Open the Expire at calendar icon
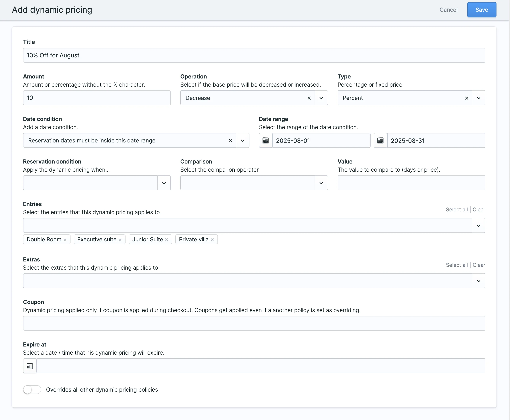Viewport: 510px width, 420px height. (30, 366)
